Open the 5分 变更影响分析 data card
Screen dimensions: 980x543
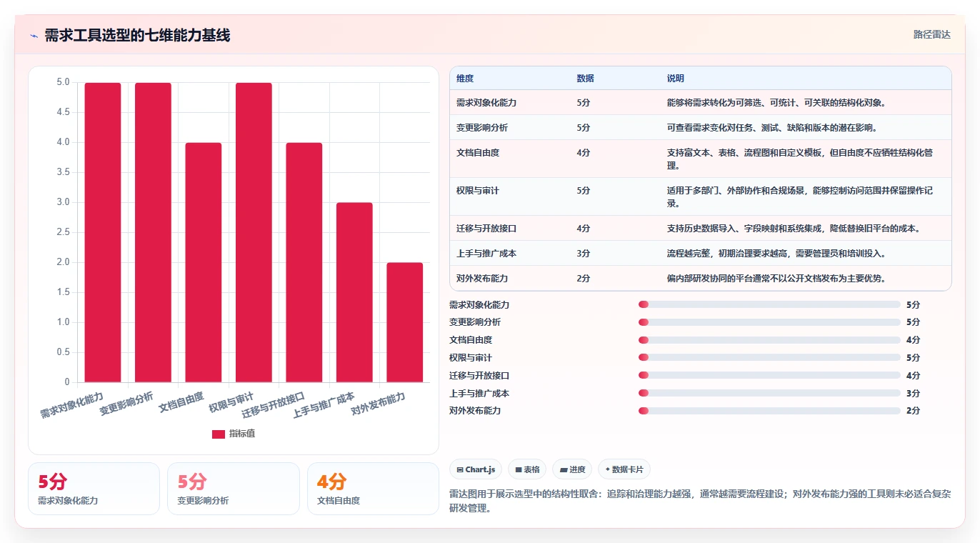[234, 489]
